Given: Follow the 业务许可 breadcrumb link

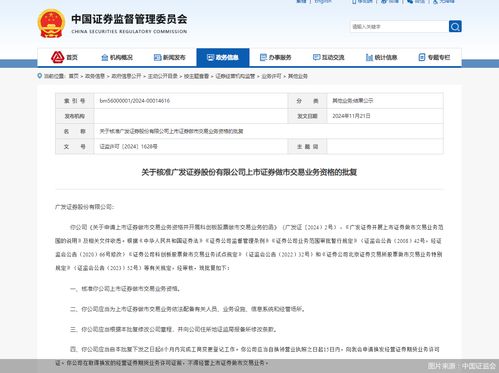Looking at the screenshot, I should click(x=271, y=76).
